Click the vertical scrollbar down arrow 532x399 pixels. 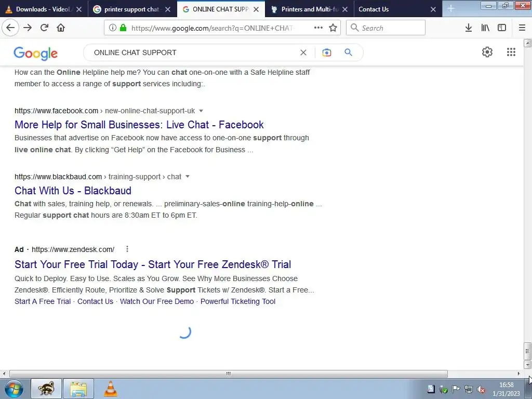[x=528, y=365]
